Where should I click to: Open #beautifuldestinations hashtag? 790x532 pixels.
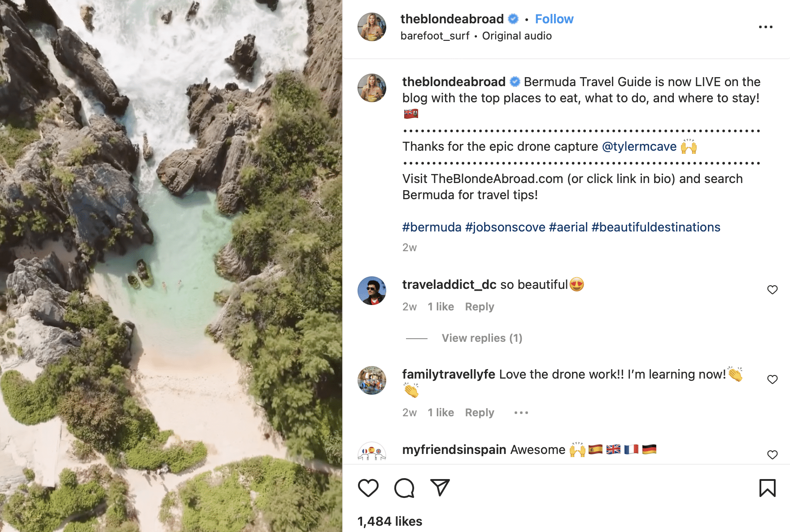tap(655, 227)
